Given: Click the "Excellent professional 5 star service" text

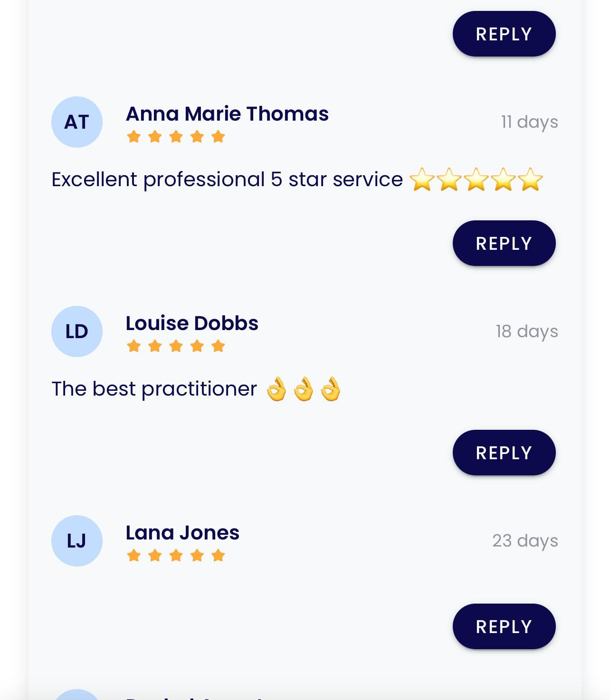Looking at the screenshot, I should 227,180.
